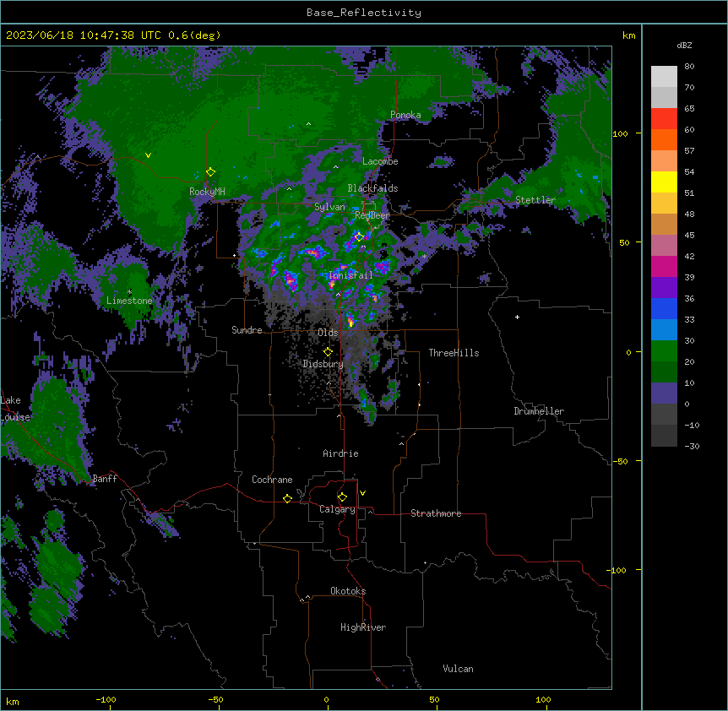The height and width of the screenshot is (711, 728).
Task: Click the dark green swatch between 20 and 10
Action: tap(664, 372)
